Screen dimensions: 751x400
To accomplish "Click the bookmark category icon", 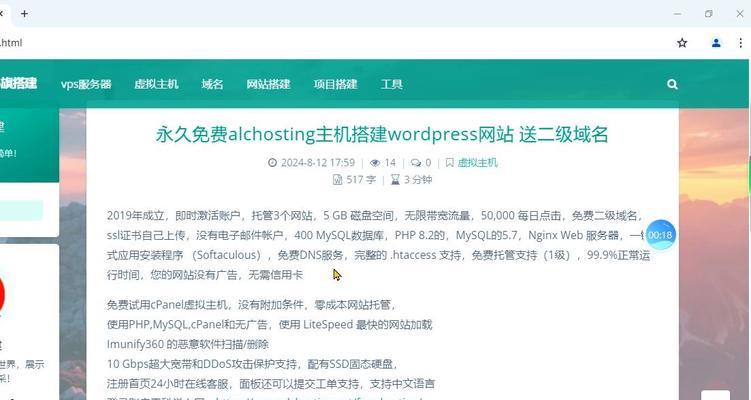I will point(449,163).
